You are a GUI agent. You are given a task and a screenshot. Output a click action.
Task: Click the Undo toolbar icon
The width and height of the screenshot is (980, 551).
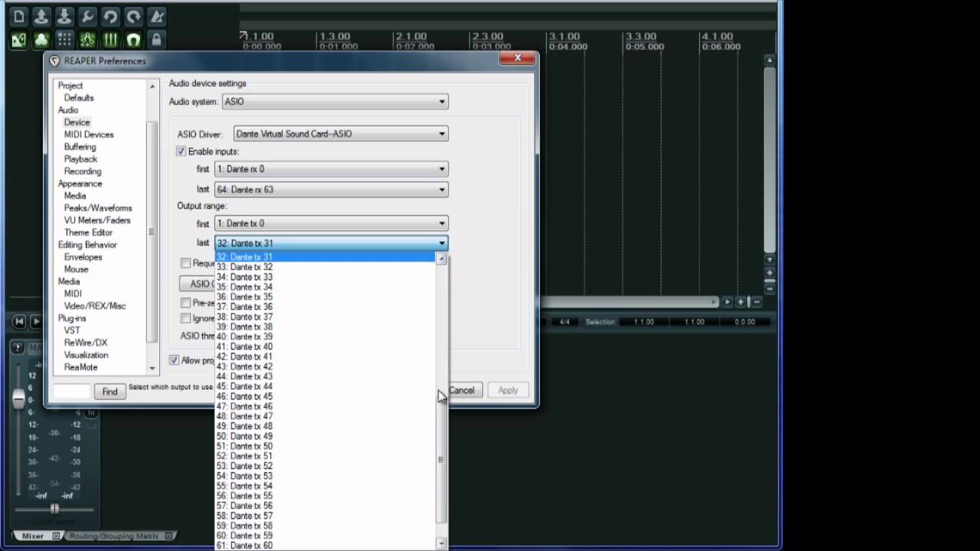tap(110, 16)
